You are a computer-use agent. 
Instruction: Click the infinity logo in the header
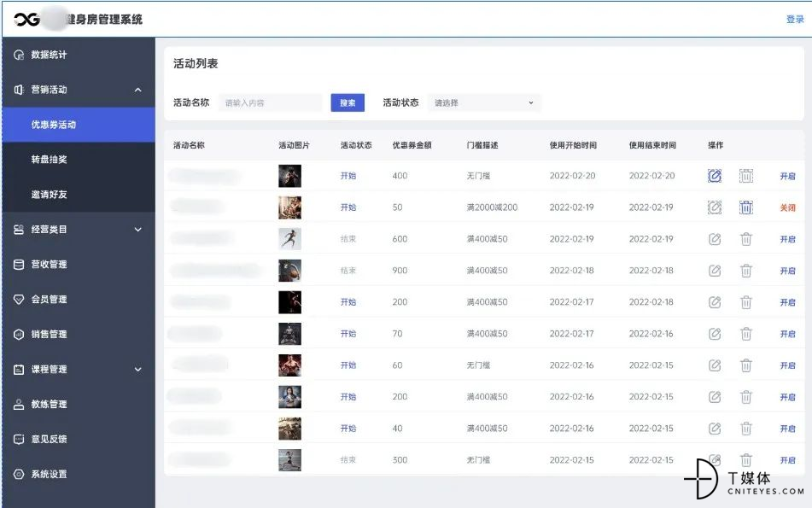(x=27, y=20)
